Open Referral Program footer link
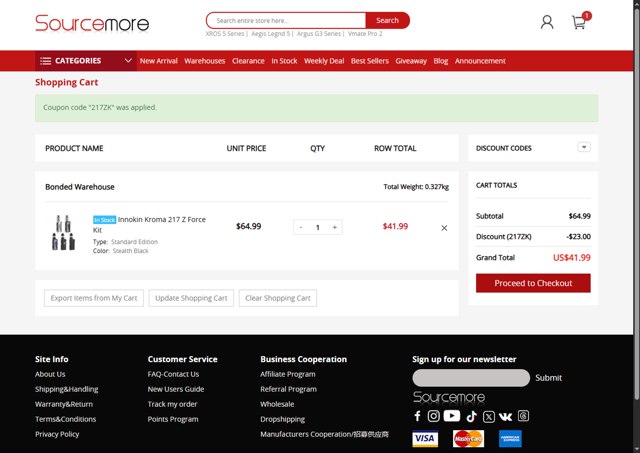Image resolution: width=640 pixels, height=453 pixels. tap(289, 389)
